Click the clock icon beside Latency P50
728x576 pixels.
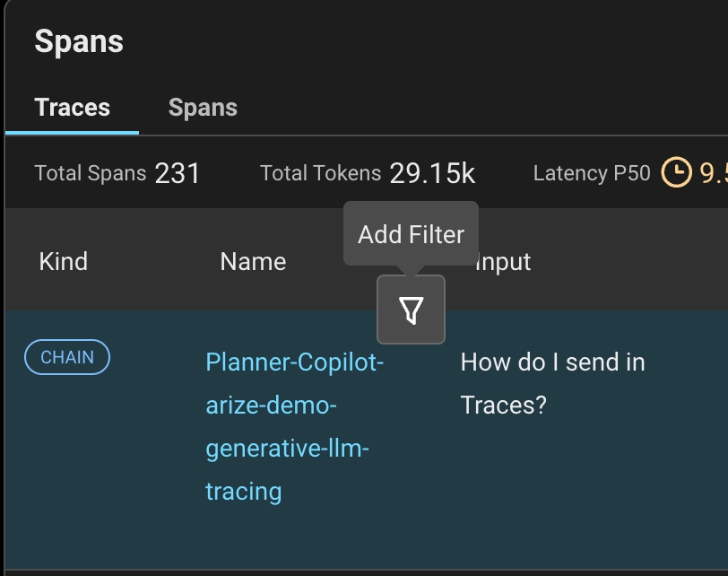pos(677,172)
